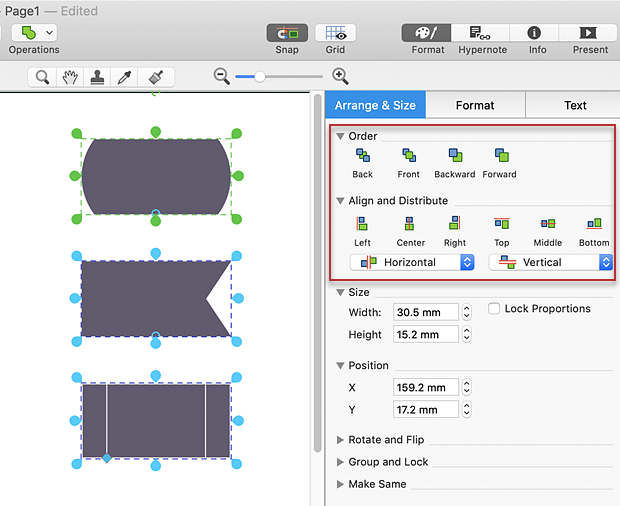Click the Y position field
This screenshot has width=620, height=506.
[x=426, y=410]
